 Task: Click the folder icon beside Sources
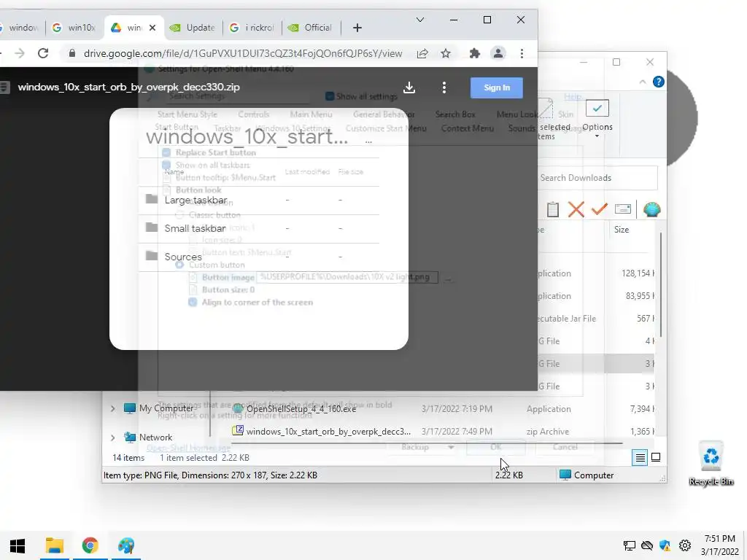tap(152, 256)
